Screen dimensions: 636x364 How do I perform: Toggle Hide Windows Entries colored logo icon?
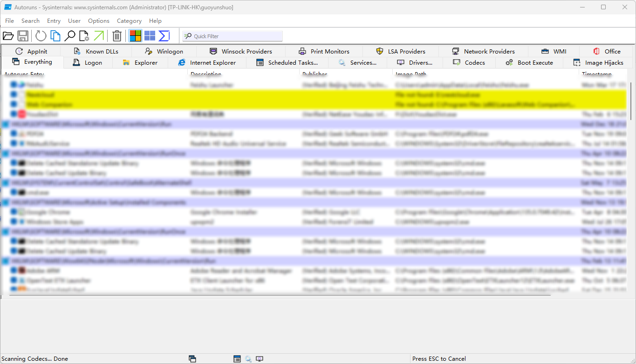[136, 36]
